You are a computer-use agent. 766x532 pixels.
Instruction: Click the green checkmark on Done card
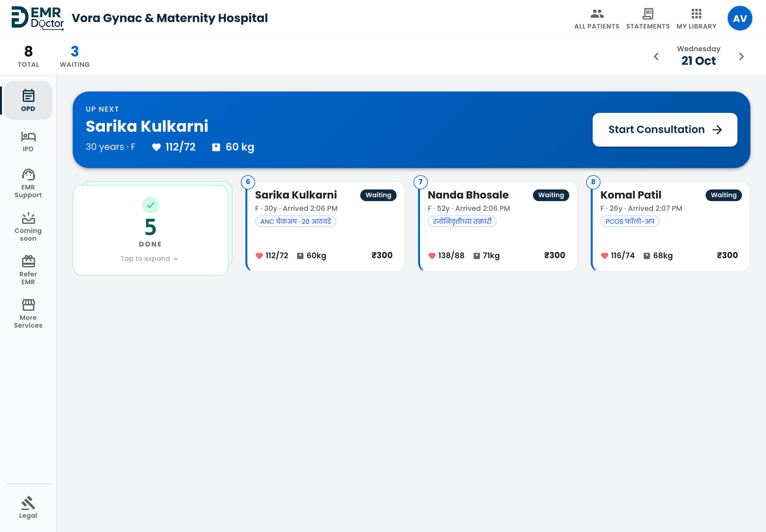150,205
